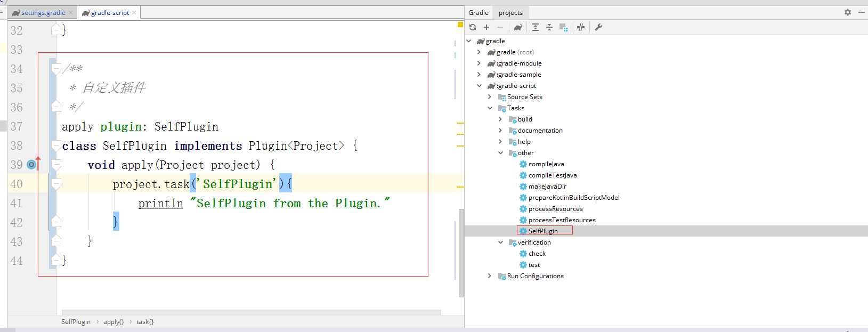The image size is (868, 332).
Task: Refresh all Gradle projects
Action: coord(473,27)
